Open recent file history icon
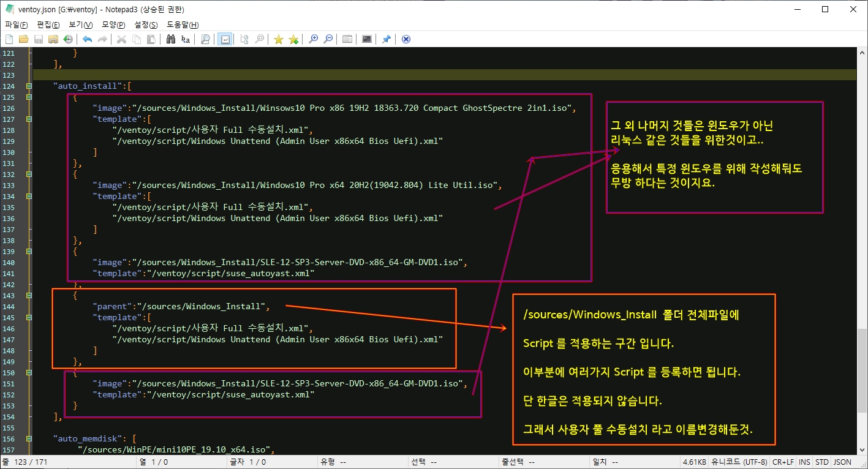 68,39
